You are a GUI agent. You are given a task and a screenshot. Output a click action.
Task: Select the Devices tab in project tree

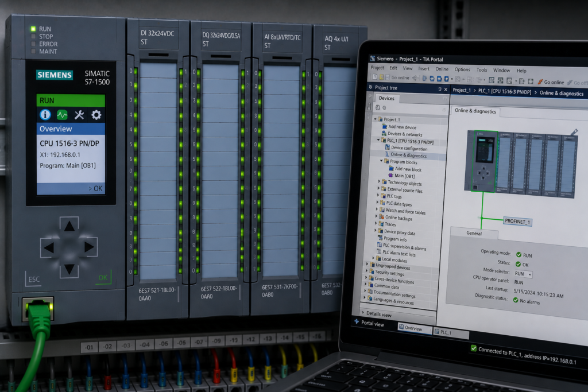click(386, 98)
